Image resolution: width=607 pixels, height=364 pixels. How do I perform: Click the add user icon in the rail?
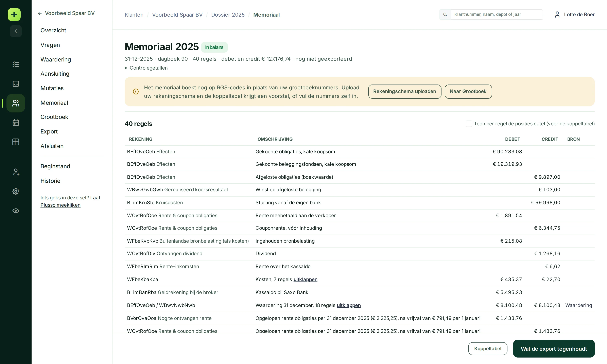pyautogui.click(x=16, y=172)
